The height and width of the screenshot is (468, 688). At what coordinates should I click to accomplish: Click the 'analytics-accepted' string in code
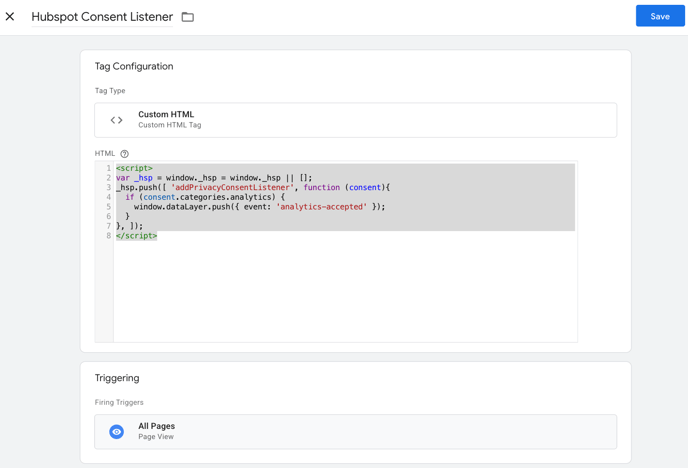(321, 207)
